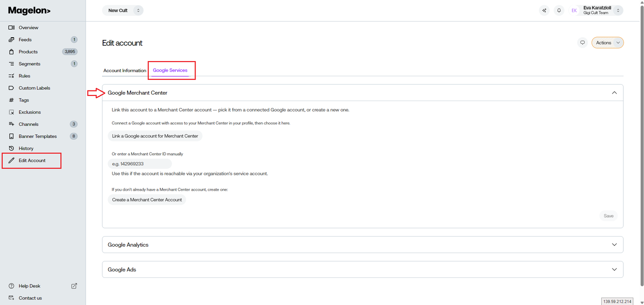Focus the Merchant Center ID input field
The height and width of the screenshot is (305, 644).
140,164
